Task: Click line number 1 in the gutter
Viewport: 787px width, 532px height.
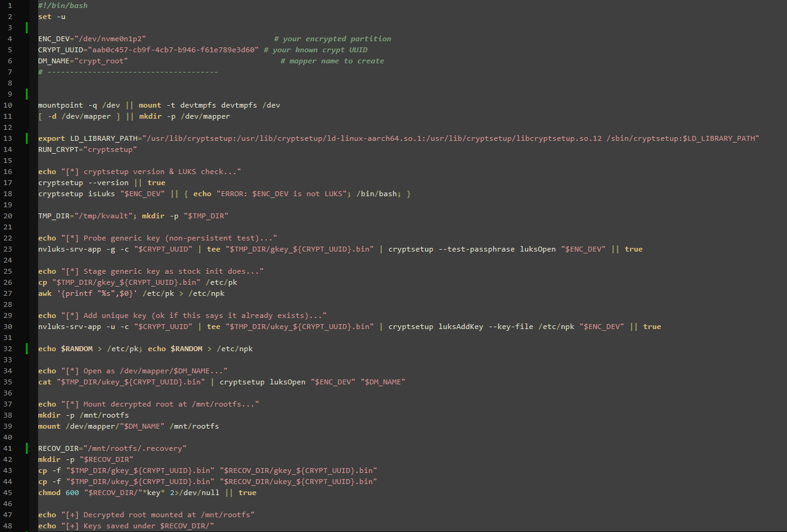Action: tap(10, 6)
